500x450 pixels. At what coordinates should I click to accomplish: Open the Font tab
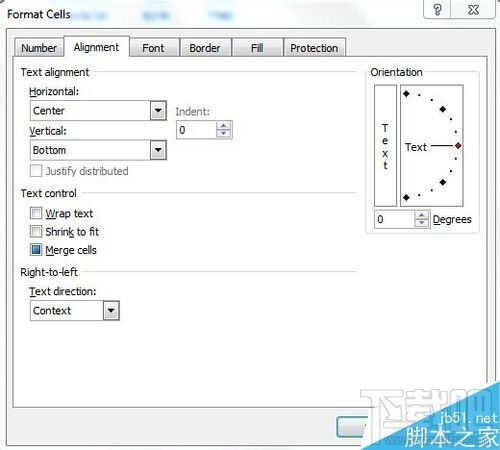153,48
